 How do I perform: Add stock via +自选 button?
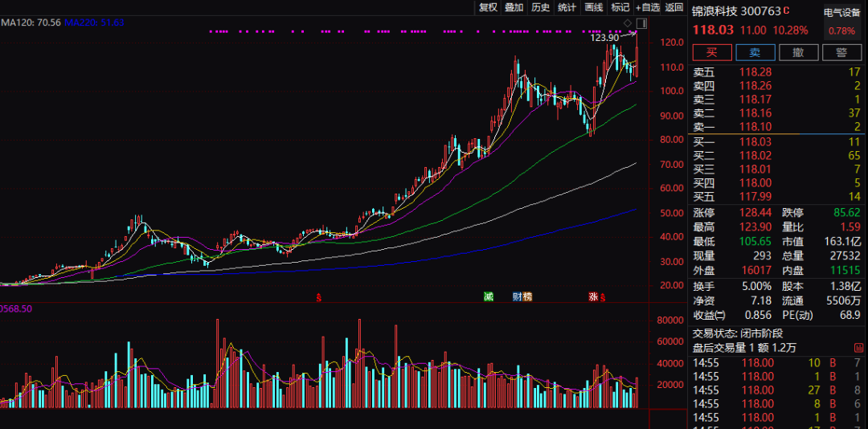tap(648, 7)
